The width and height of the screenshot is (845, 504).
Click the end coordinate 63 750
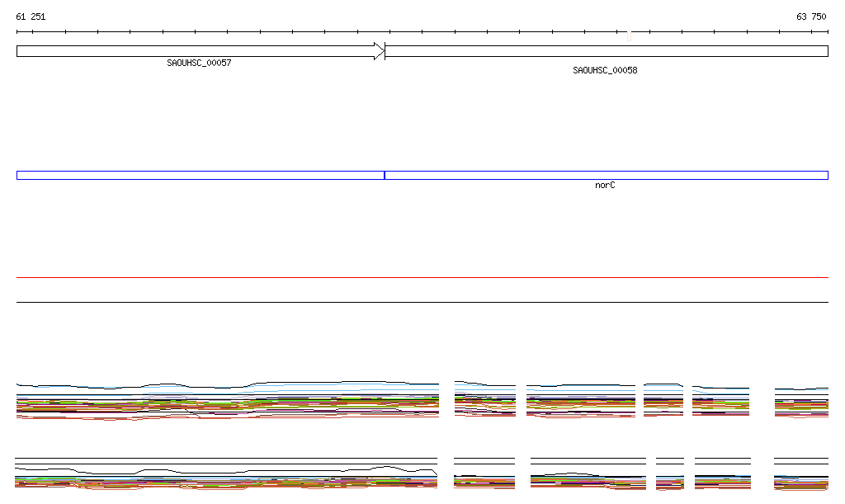click(811, 16)
